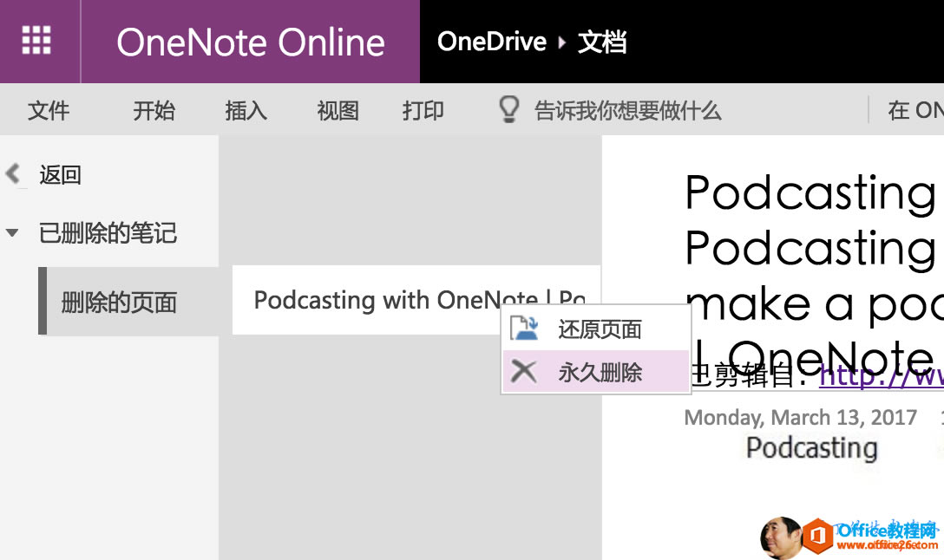
Task: Choose 还原页面 from the context menu
Action: (600, 329)
